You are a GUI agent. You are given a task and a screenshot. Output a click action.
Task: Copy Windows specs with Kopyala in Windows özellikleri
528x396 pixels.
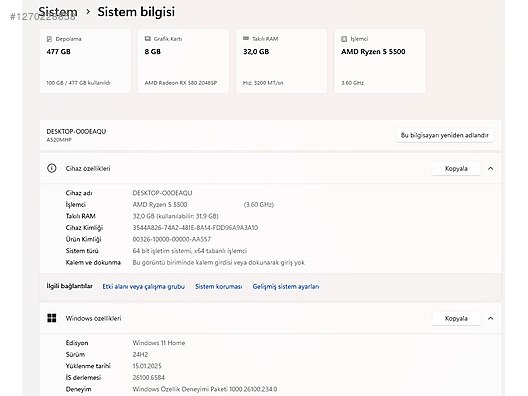point(456,318)
